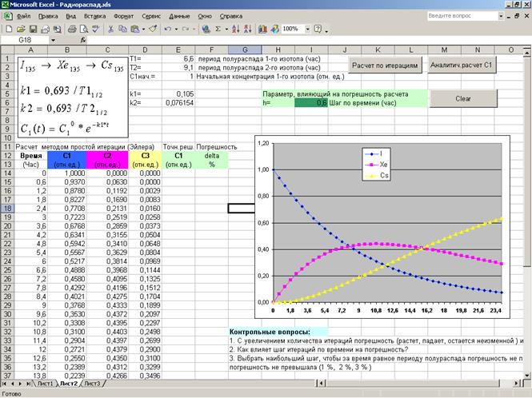Expand the zoom 100% dropdown
The height and width of the screenshot is (398, 532).
(x=307, y=29)
